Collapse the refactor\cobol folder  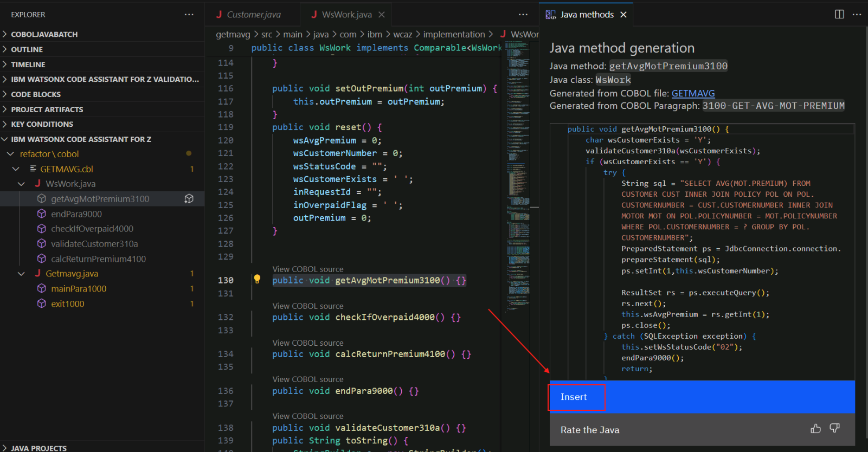[x=10, y=154]
